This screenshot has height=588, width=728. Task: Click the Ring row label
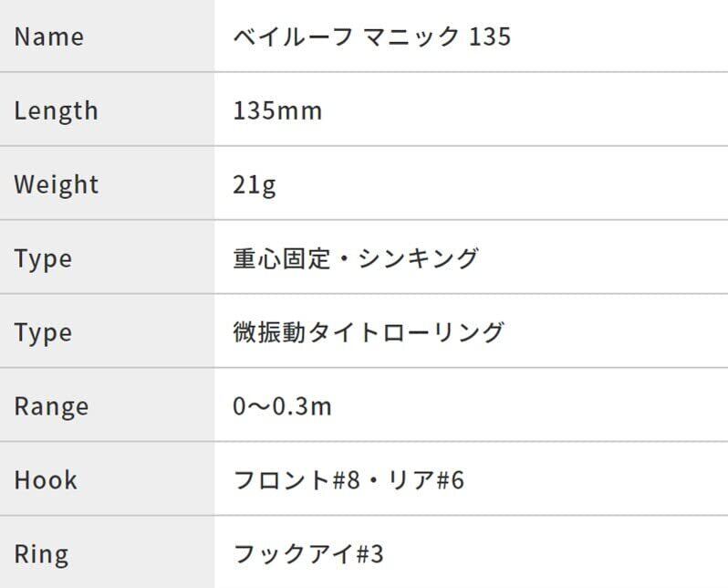[x=41, y=554]
